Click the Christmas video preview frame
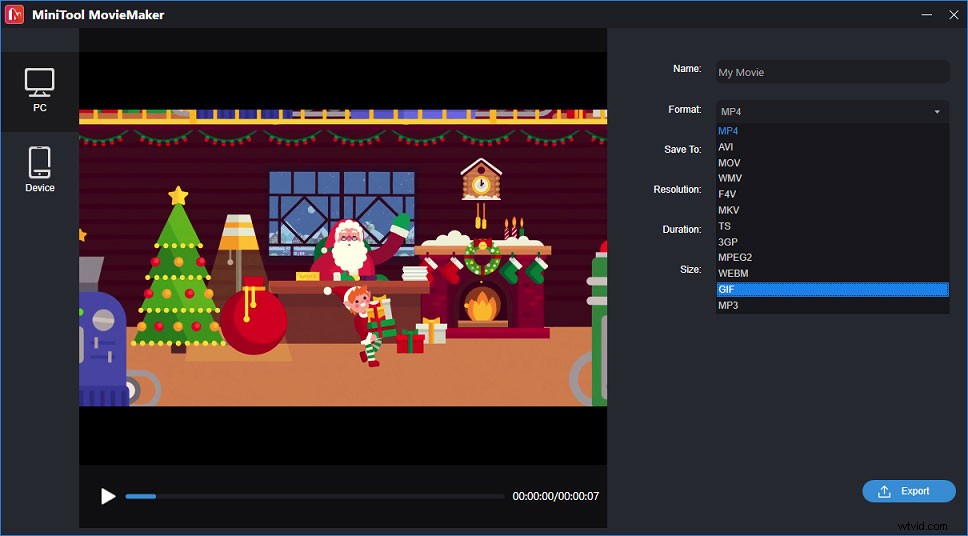Viewport: 968px width, 536px height. [343, 258]
